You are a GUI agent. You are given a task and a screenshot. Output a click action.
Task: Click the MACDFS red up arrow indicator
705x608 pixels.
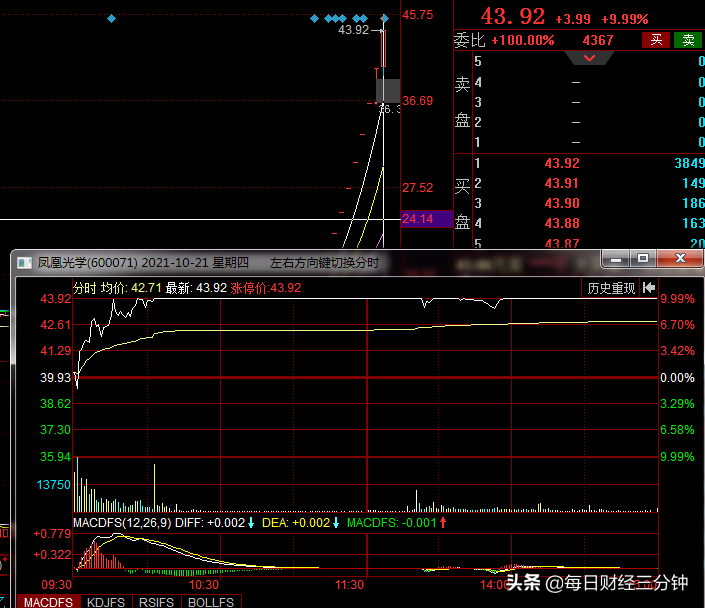coord(443,523)
